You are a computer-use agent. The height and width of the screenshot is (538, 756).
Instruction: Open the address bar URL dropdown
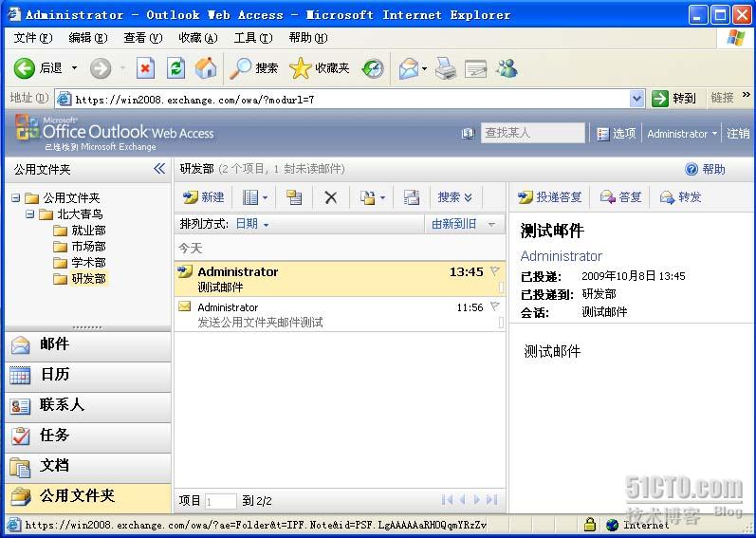636,99
